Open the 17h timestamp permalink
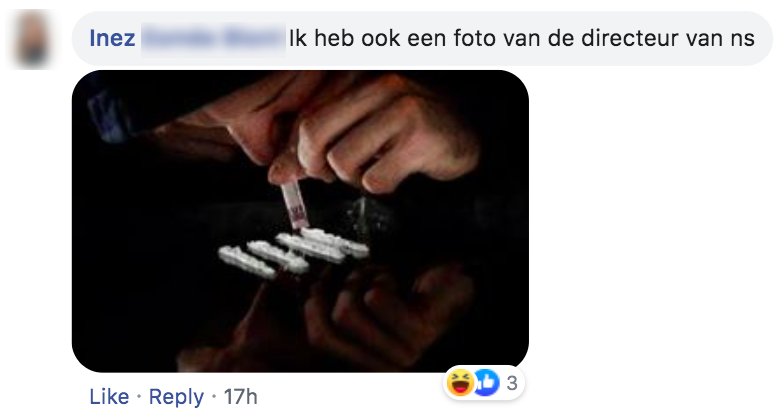 240,397
